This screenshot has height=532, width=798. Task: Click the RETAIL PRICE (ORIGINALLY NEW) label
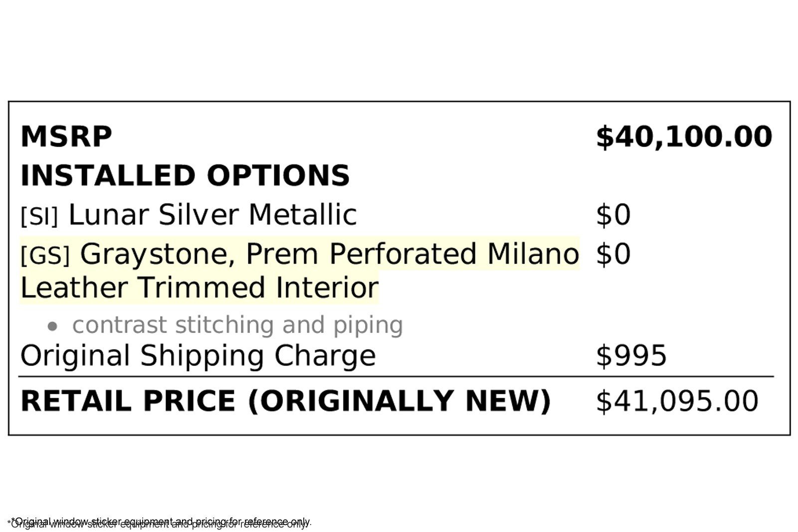click(285, 401)
